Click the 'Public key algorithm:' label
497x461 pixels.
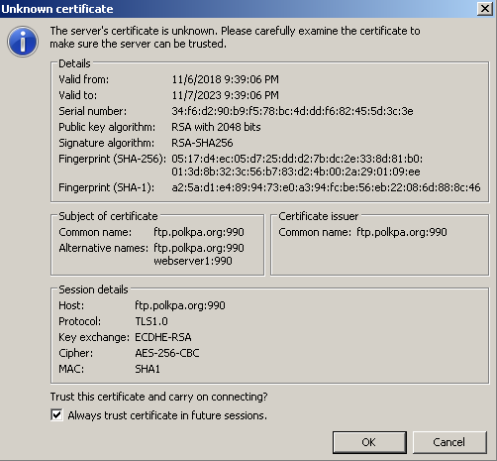click(107, 127)
